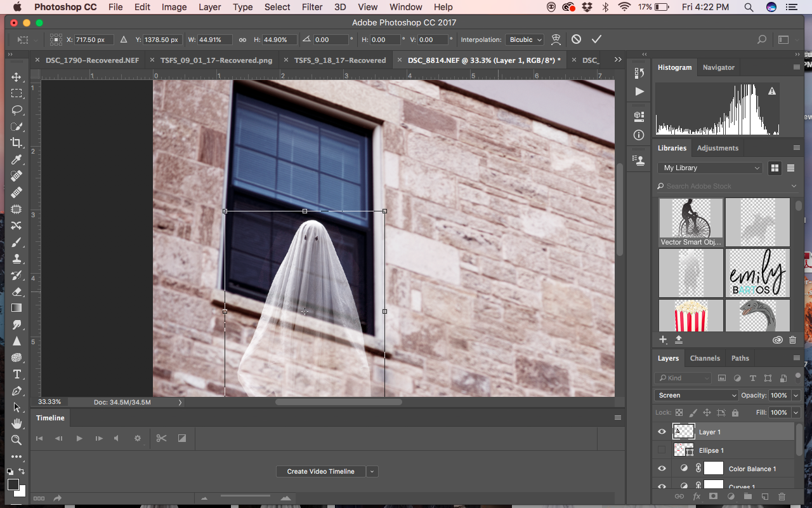
Task: Select the popcorn library thumbnail
Action: tap(691, 316)
